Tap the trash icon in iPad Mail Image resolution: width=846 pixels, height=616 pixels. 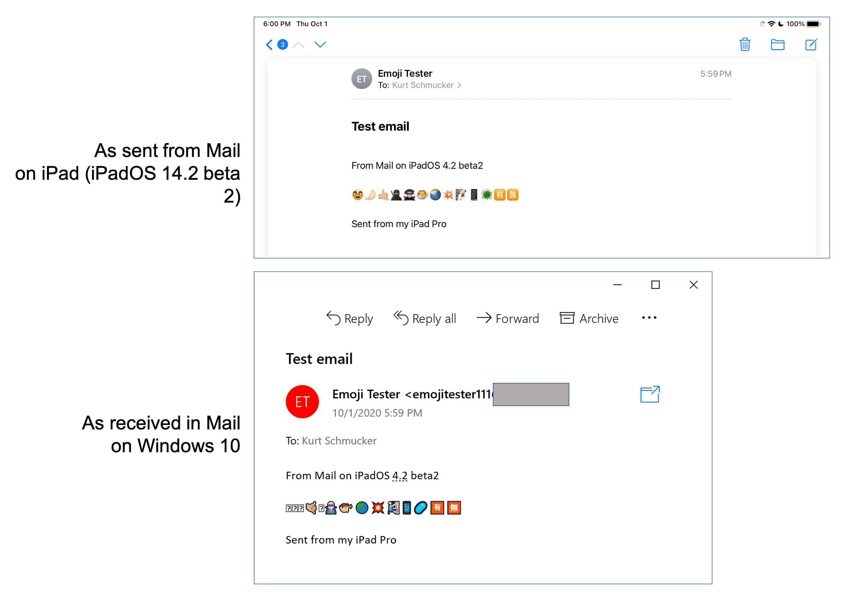tap(744, 44)
